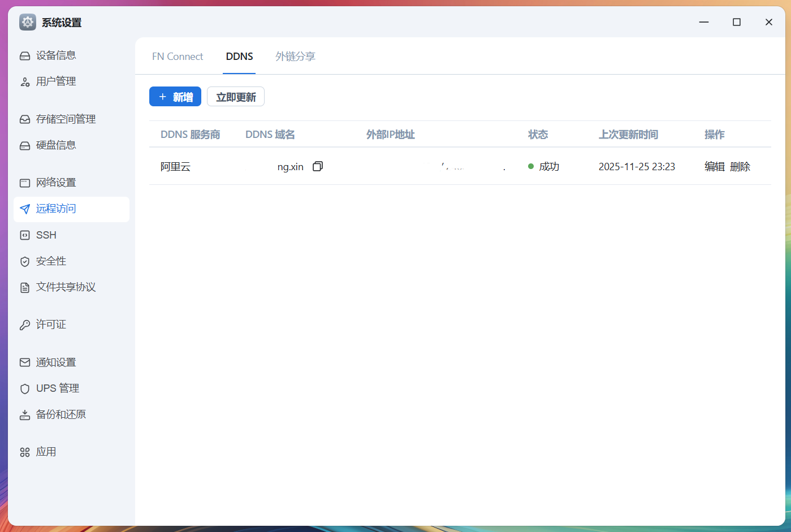Click the 存储空间管理 disk icon

pos(25,119)
